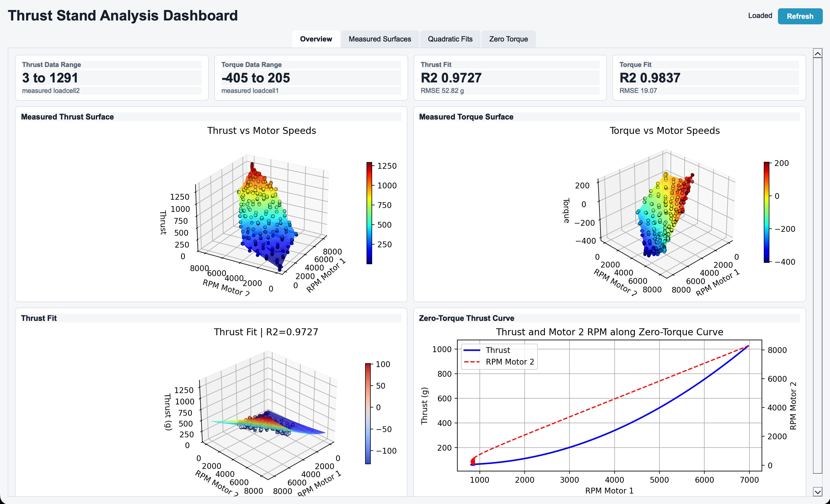Click the 'Thrust Fit | R2=0.9727' plot title

pyautogui.click(x=266, y=332)
